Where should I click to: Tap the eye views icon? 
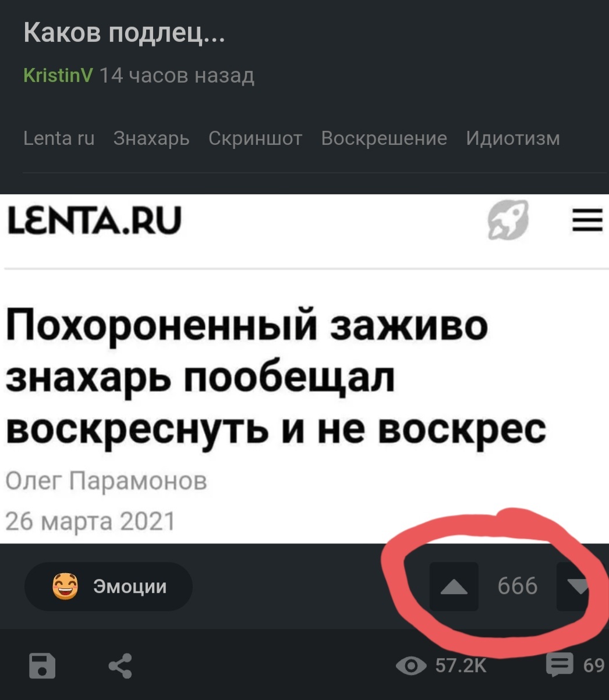coord(411,666)
